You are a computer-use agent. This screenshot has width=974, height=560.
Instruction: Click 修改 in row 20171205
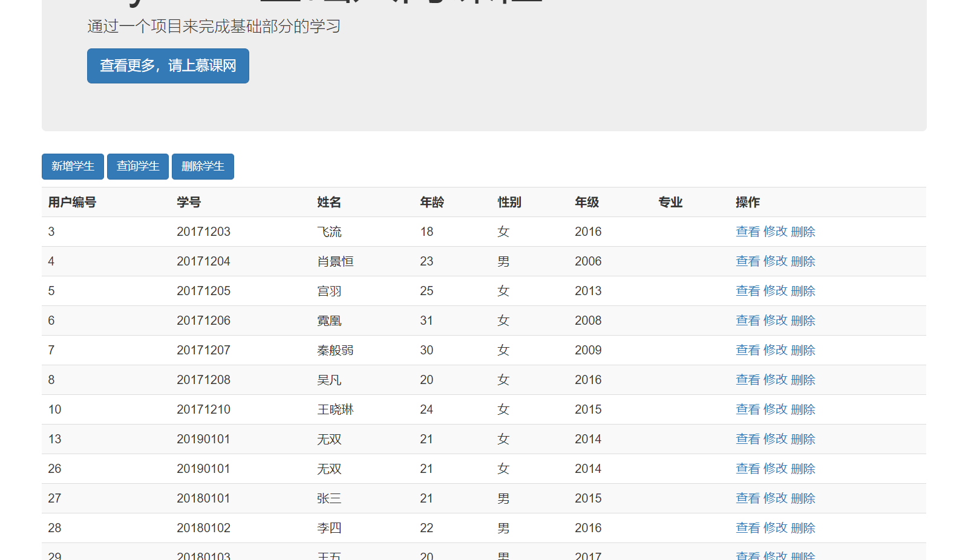776,291
